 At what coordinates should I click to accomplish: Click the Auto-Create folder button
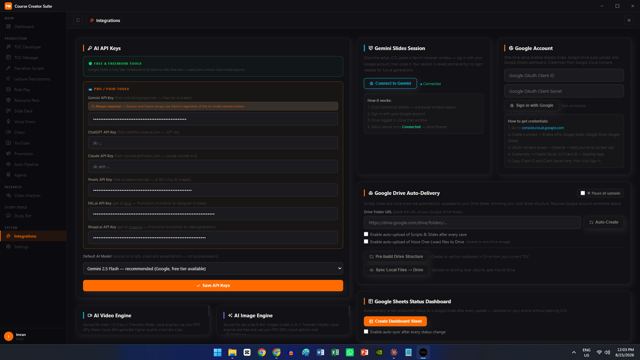click(604, 222)
